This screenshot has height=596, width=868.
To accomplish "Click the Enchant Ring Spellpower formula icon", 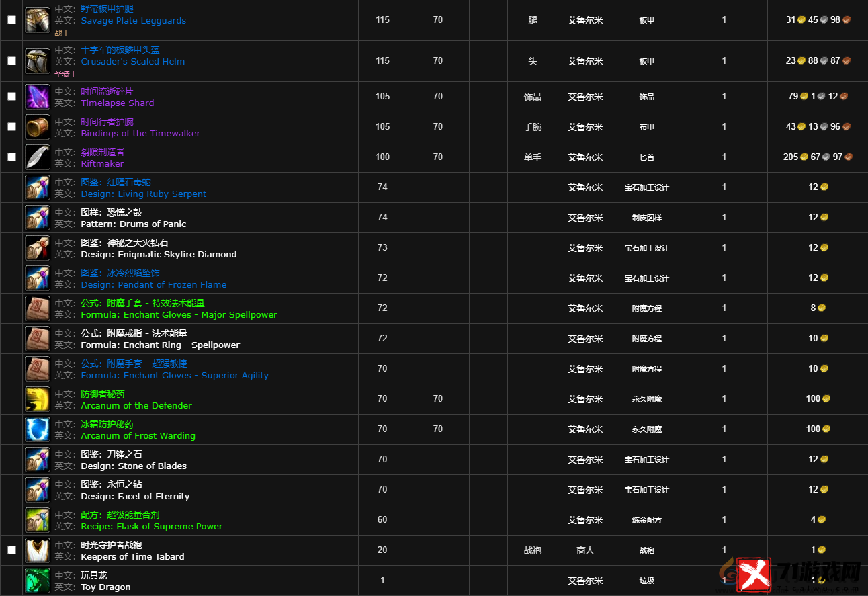I will tap(38, 339).
